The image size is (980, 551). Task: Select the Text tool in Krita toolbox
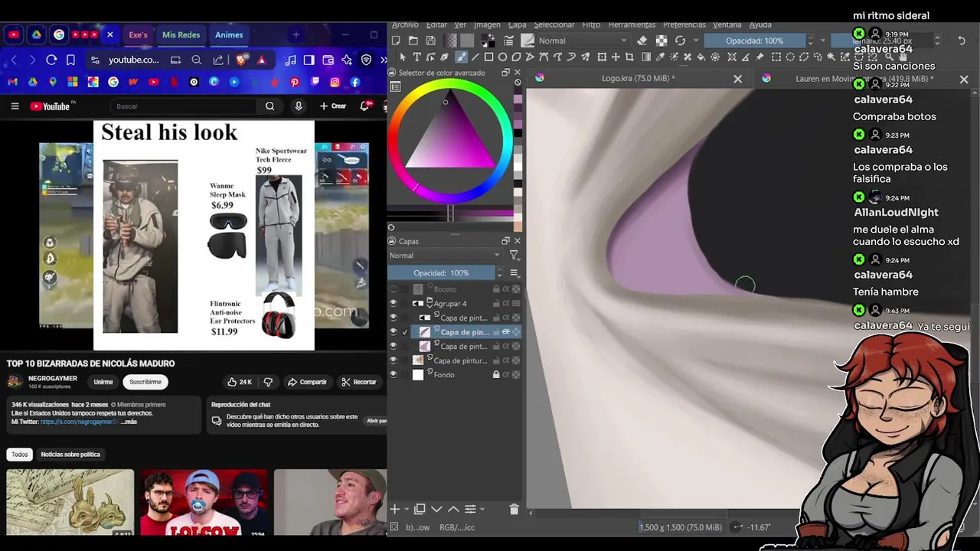point(417,57)
